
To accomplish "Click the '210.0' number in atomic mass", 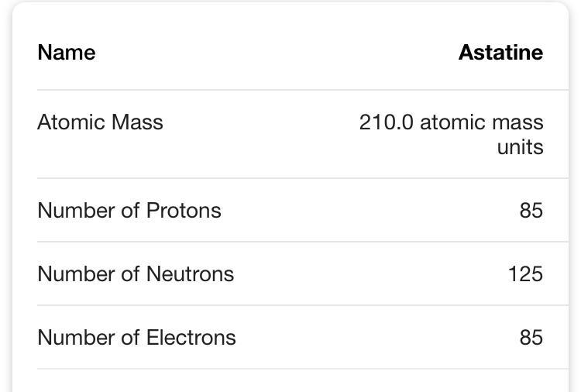I will point(386,122).
